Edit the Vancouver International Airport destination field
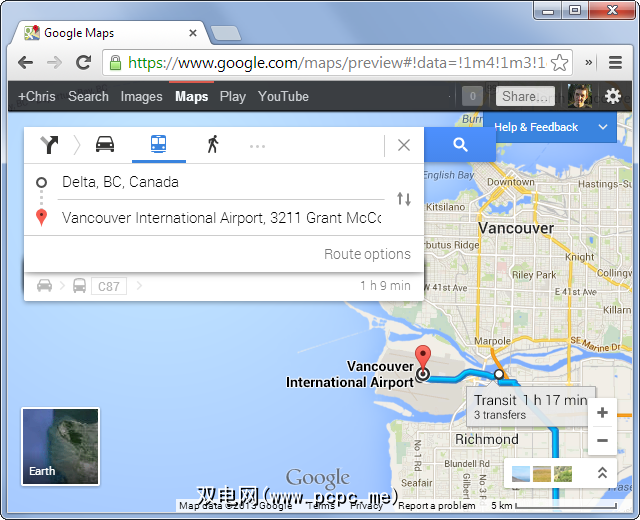 coord(221,218)
